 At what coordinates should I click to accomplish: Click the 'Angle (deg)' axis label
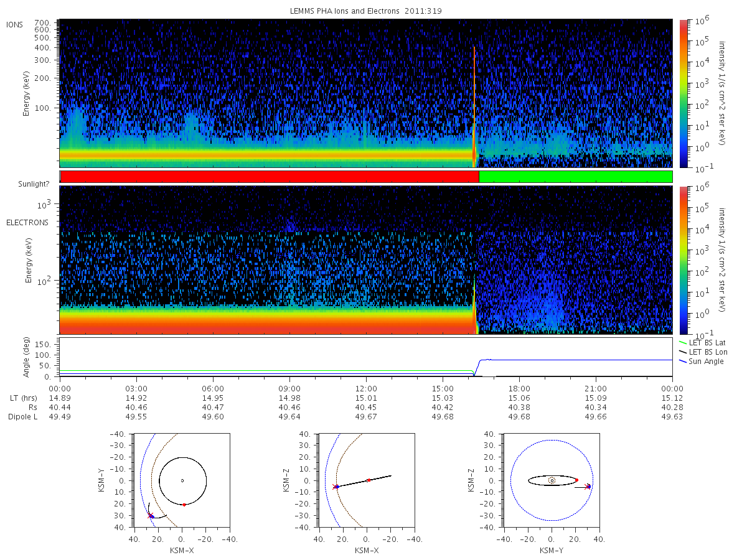pos(27,357)
